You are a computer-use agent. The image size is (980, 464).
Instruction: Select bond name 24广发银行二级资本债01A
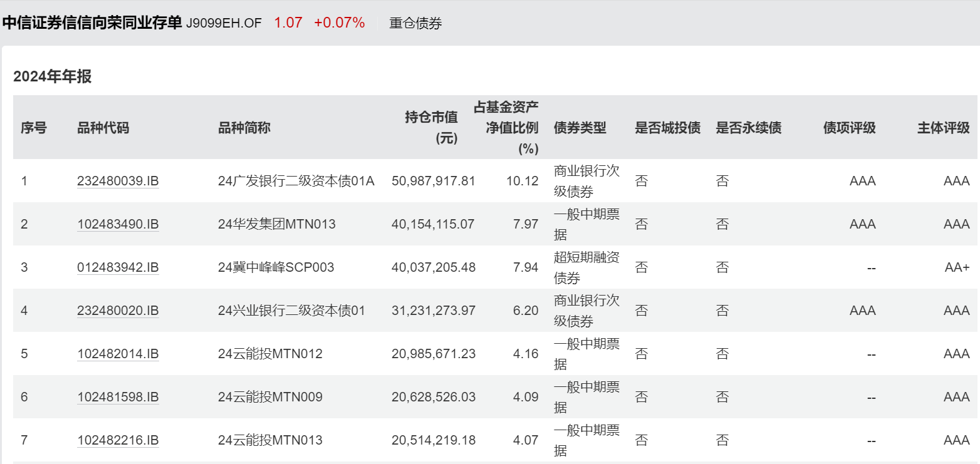[x=296, y=182]
